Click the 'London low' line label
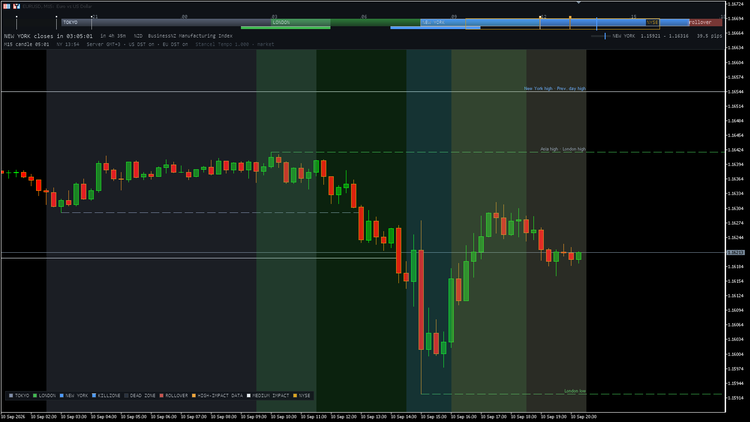Viewport: 750px width, 422px height. (575, 391)
